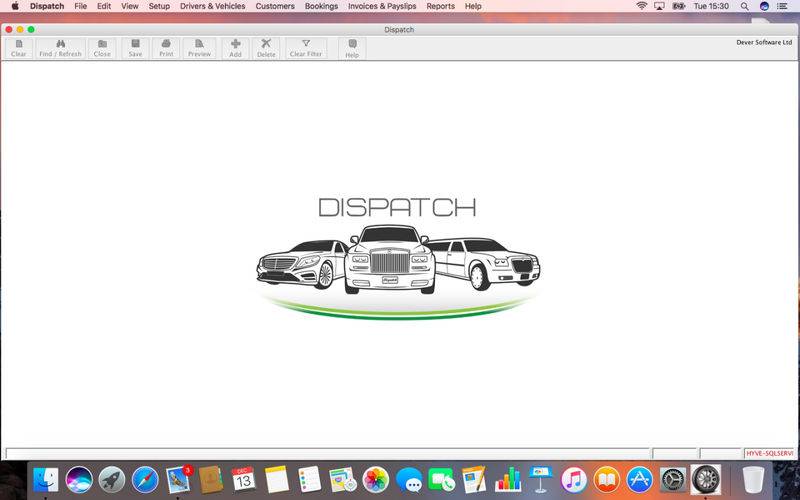Open Reminders list in dock
800x500 pixels.
309,480
